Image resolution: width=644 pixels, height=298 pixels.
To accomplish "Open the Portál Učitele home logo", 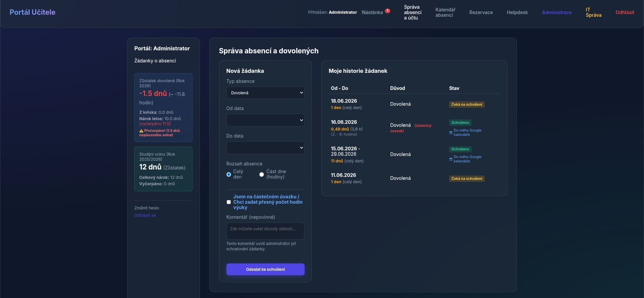I will 33,12.
